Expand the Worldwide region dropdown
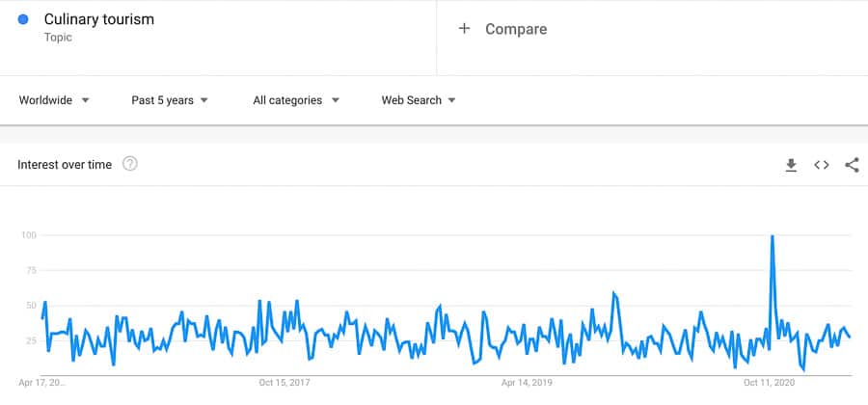This screenshot has height=405, width=868. coord(55,100)
